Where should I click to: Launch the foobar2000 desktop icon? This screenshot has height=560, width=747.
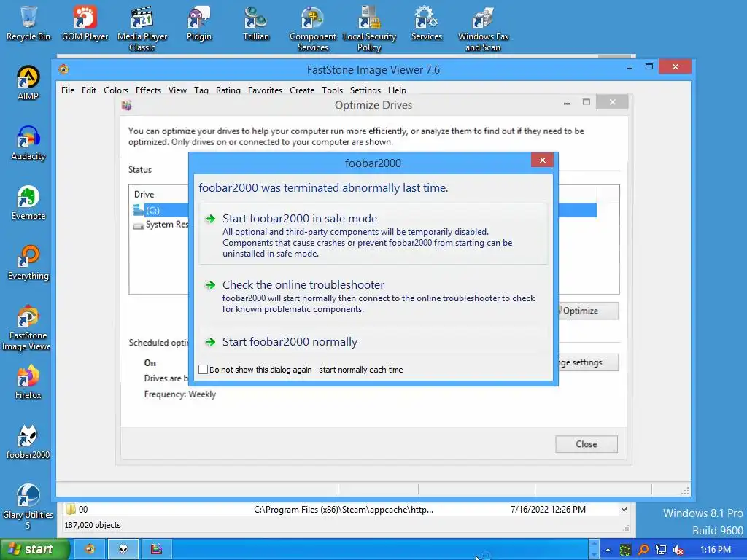(28, 443)
